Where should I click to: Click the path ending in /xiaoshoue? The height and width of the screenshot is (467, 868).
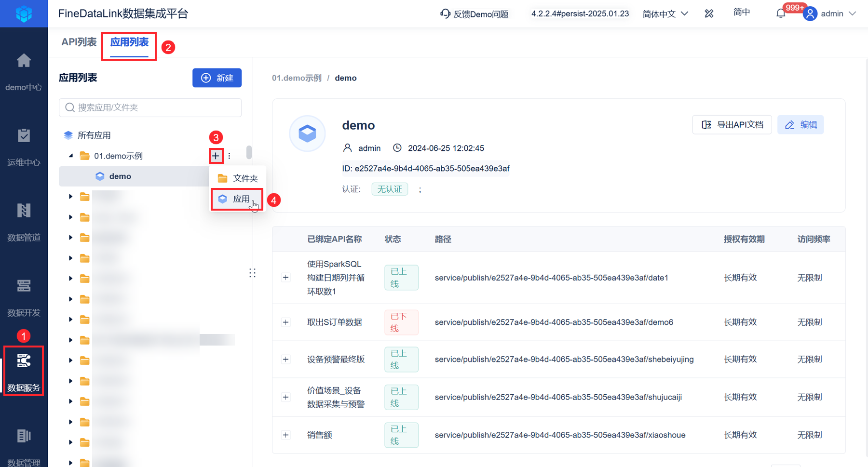pyautogui.click(x=560, y=435)
